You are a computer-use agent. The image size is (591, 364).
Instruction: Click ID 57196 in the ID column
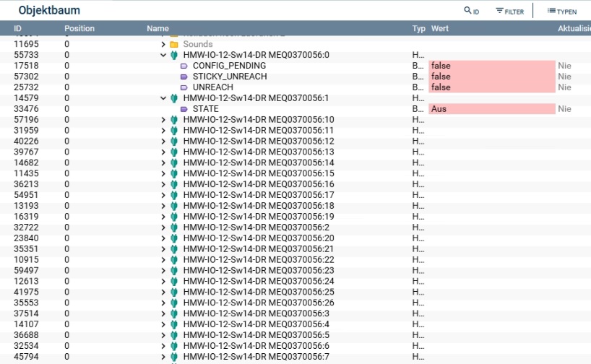point(26,120)
